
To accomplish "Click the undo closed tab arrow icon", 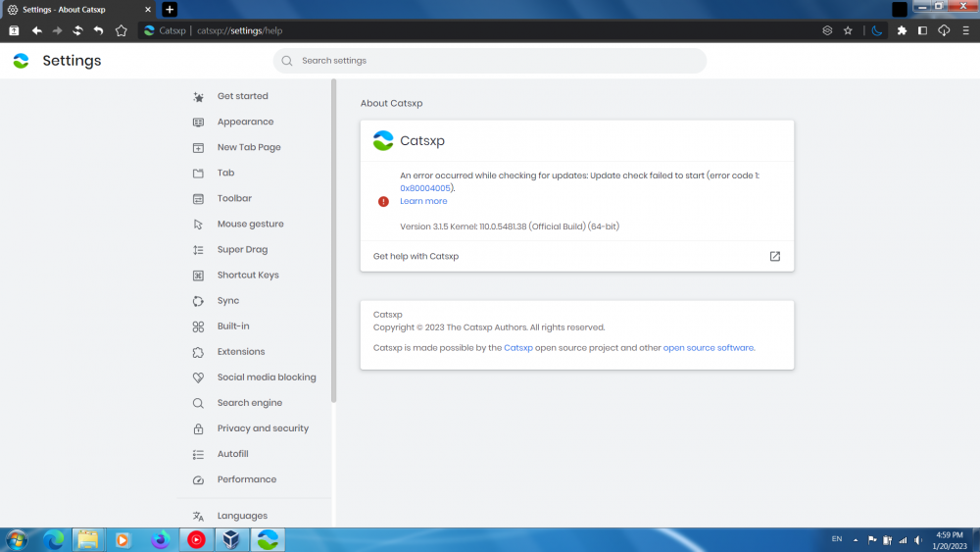I will tap(98, 30).
